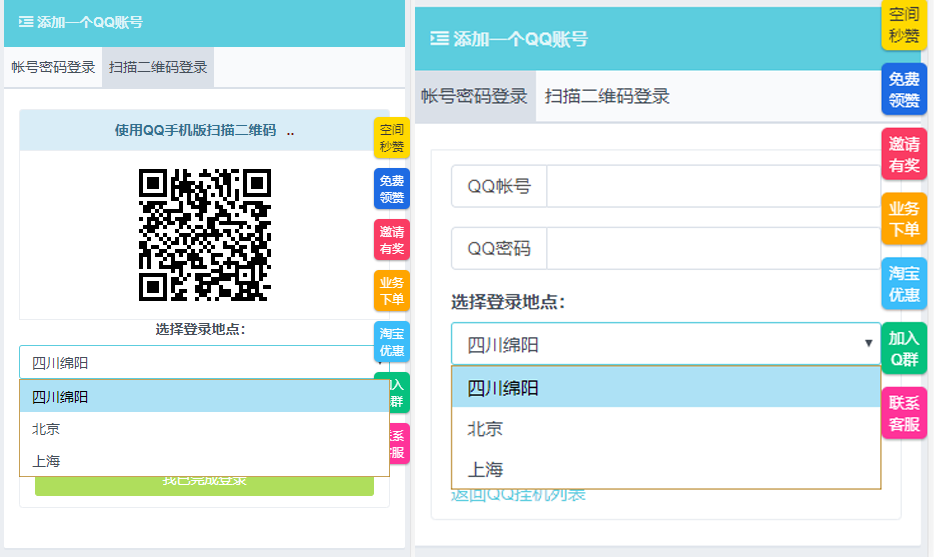Click the green login-complete button
This screenshot has width=934, height=557.
(204, 486)
